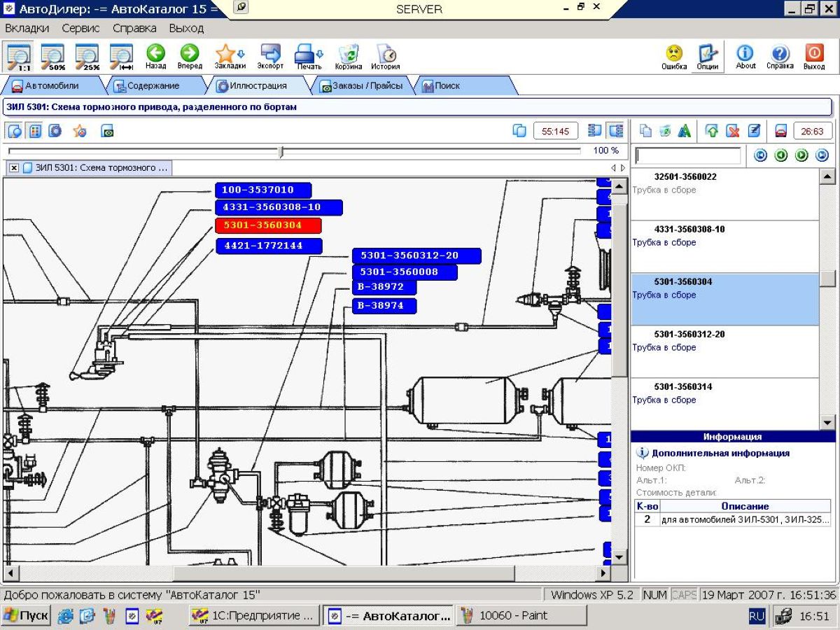Open the Печать print dropdown

click(309, 57)
